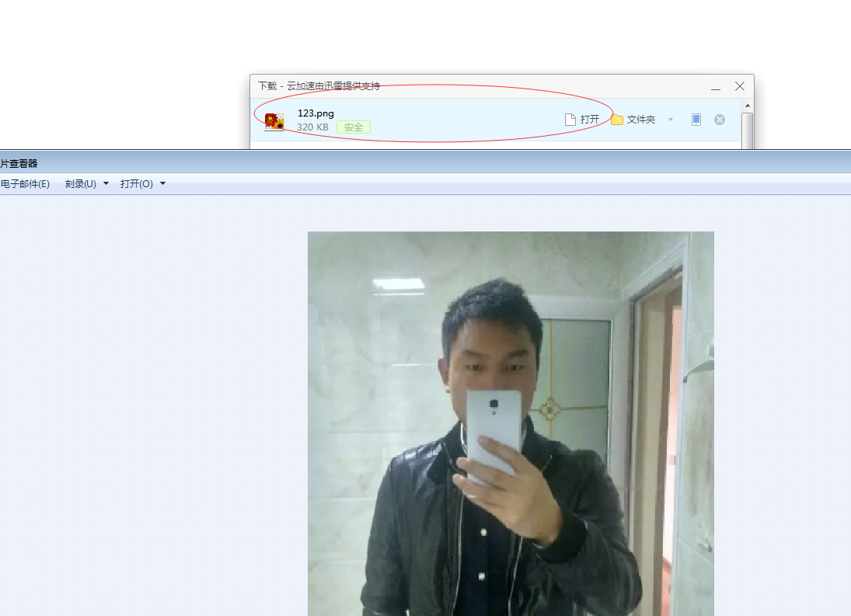Expand the arrow next to 文件夹
The image size is (851, 616).
(x=671, y=120)
